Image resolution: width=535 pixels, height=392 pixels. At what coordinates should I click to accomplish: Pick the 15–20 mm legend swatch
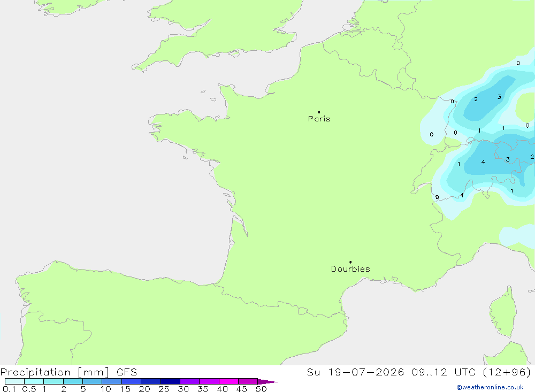tap(132, 381)
